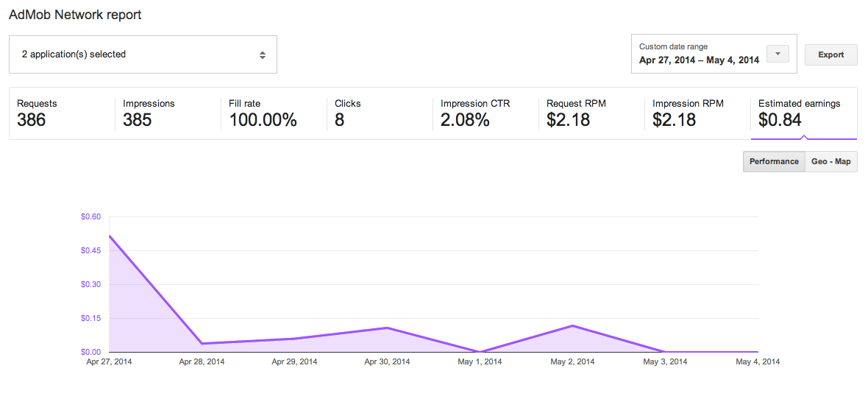Open the custom date range dropdown arrow
The width and height of the screenshot is (868, 399).
point(778,54)
